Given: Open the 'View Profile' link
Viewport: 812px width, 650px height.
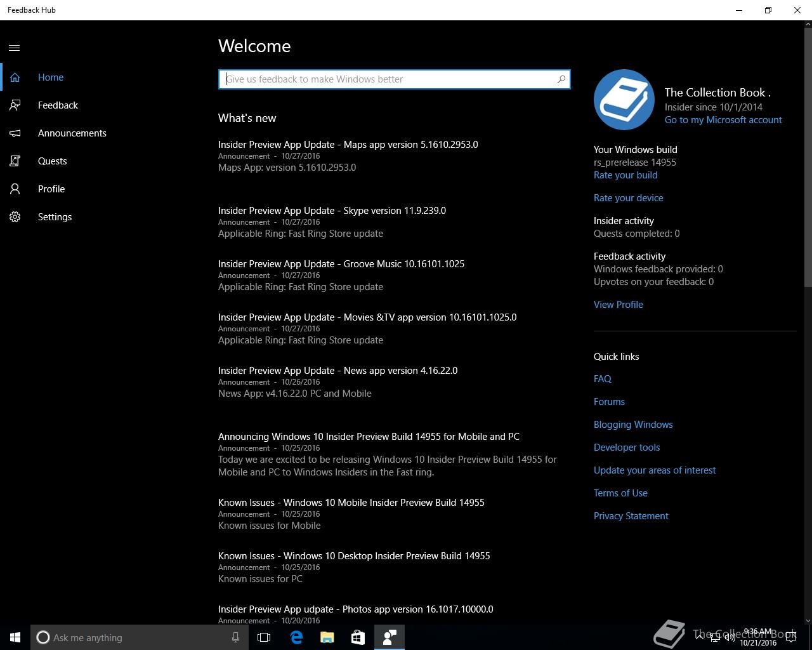Looking at the screenshot, I should pyautogui.click(x=619, y=305).
